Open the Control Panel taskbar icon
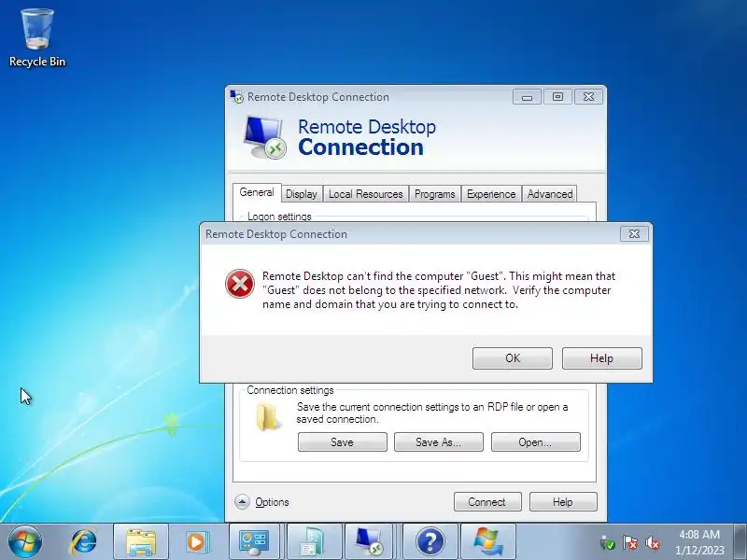747x560 pixels. [x=254, y=542]
